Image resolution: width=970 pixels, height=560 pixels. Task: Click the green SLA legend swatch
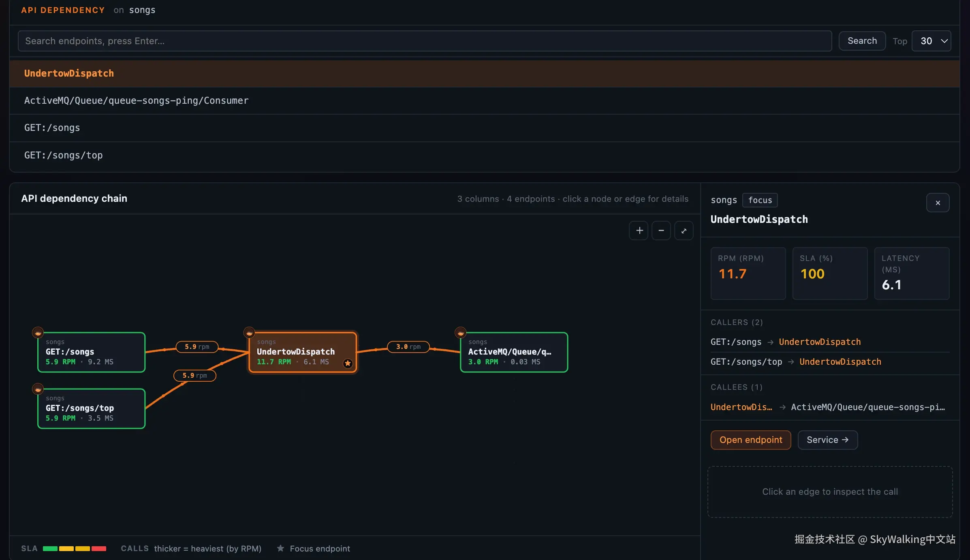(50, 549)
